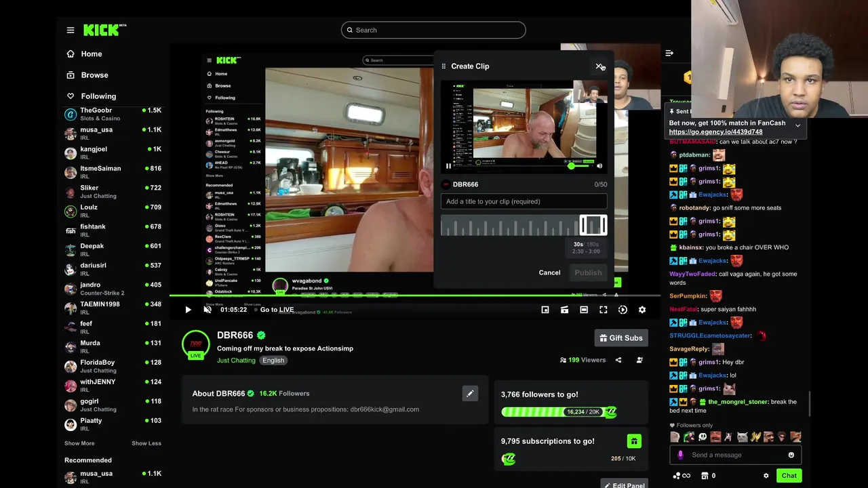Screen dimensions: 868x488
Task: Expand the list with Show More
Action: 79,443
